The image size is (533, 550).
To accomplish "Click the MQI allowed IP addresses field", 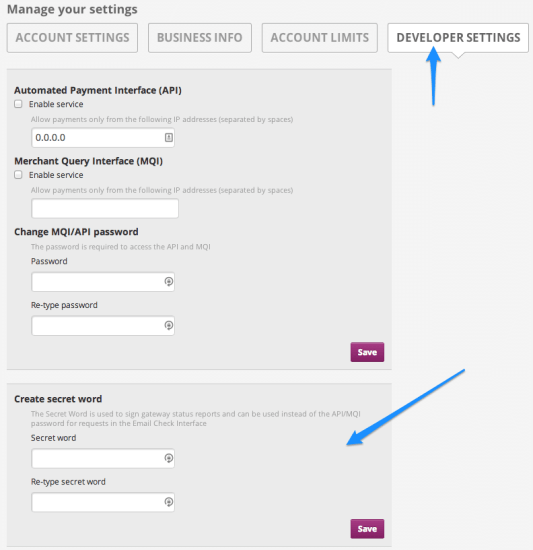I will 105,208.
